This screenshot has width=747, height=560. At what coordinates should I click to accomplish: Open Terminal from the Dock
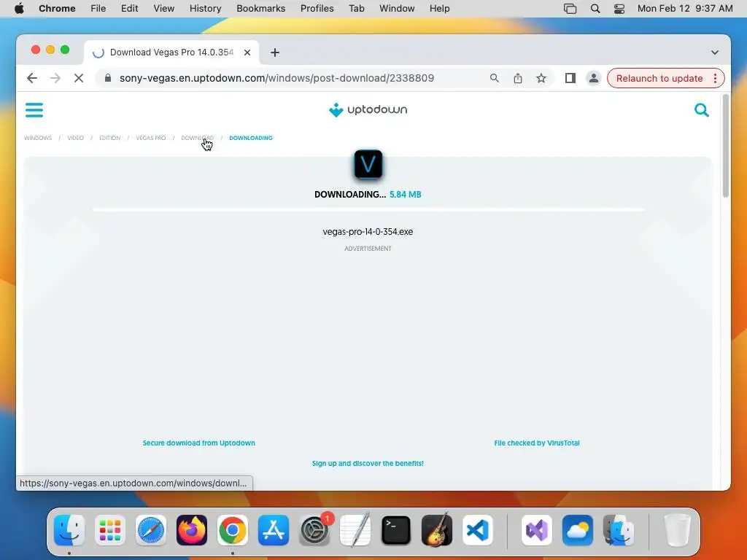click(396, 530)
